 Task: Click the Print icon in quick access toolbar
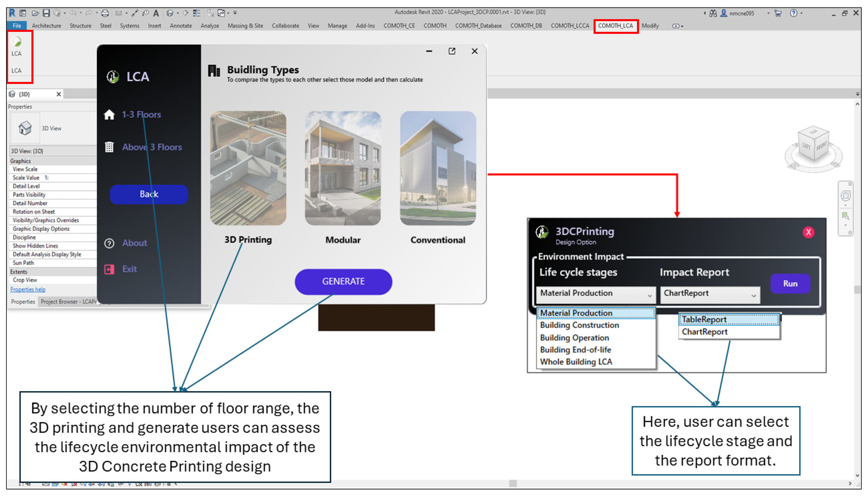105,13
